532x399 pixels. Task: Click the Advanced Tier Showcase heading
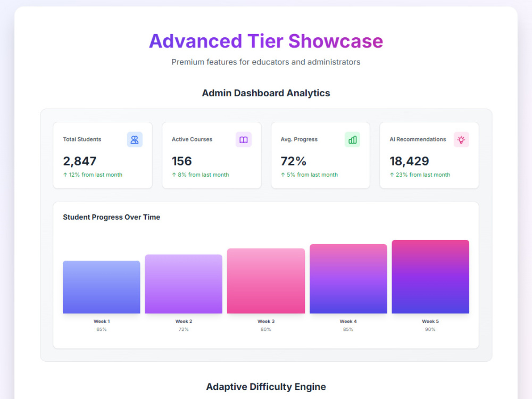(266, 41)
